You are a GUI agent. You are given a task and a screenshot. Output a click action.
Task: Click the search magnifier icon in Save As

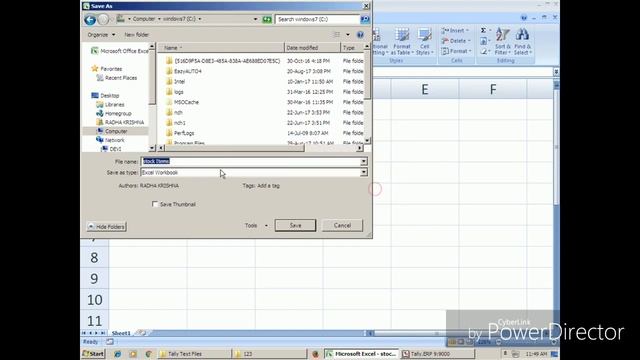click(x=364, y=19)
